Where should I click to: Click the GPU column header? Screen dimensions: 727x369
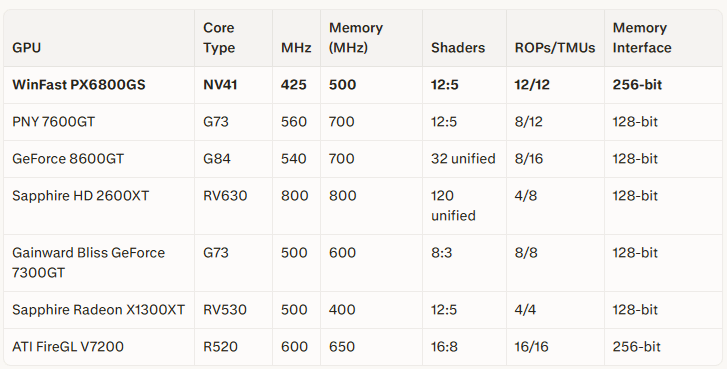(26, 48)
